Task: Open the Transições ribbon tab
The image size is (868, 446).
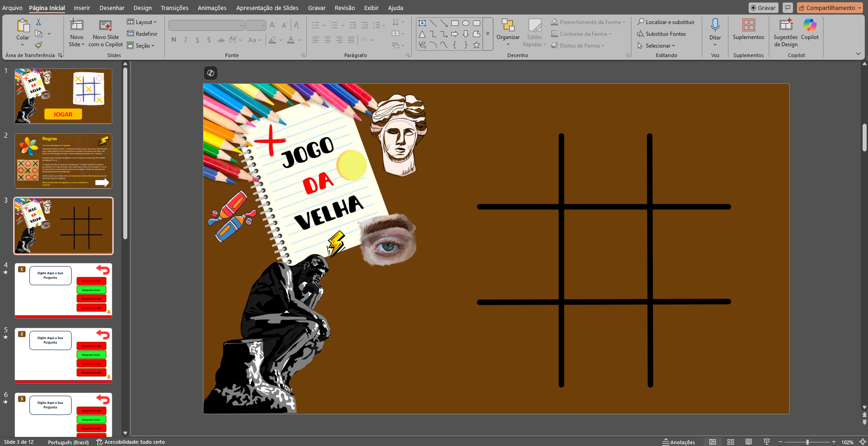Action: tap(174, 8)
